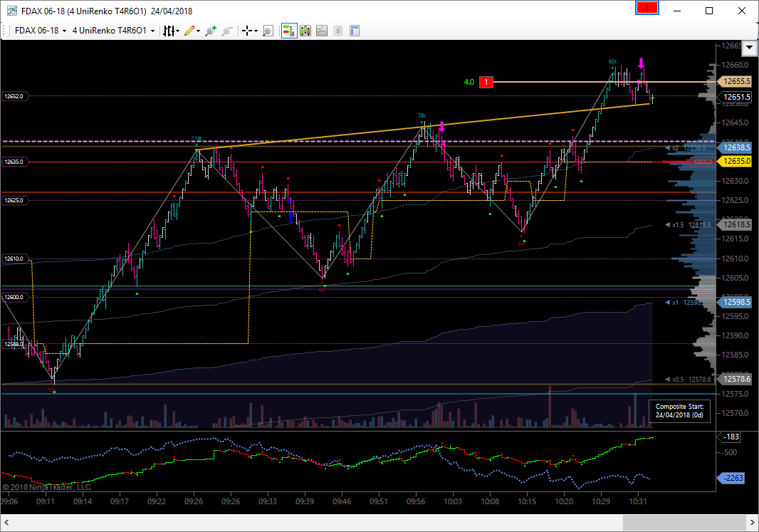759x532 pixels.
Task: Open the 4 UniRenko T4R6O1 interval dropdown
Action: [114, 31]
